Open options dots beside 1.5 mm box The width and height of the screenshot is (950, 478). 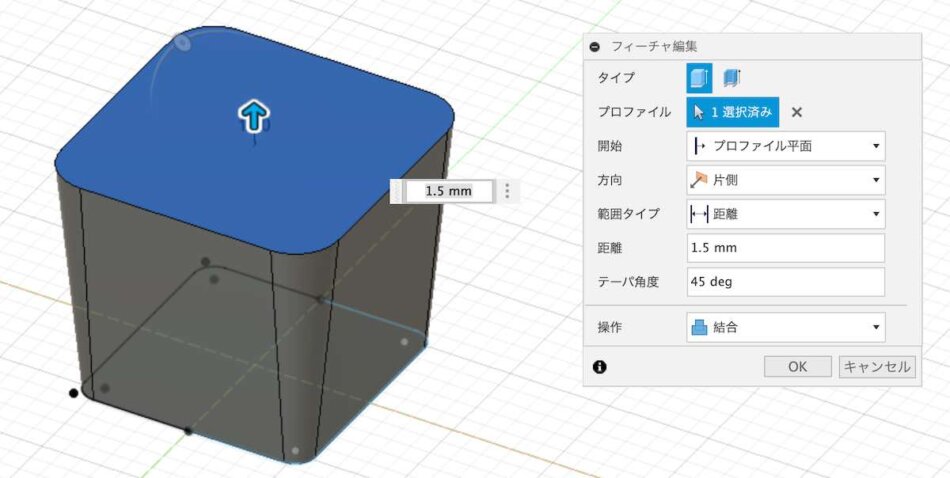[x=508, y=191]
